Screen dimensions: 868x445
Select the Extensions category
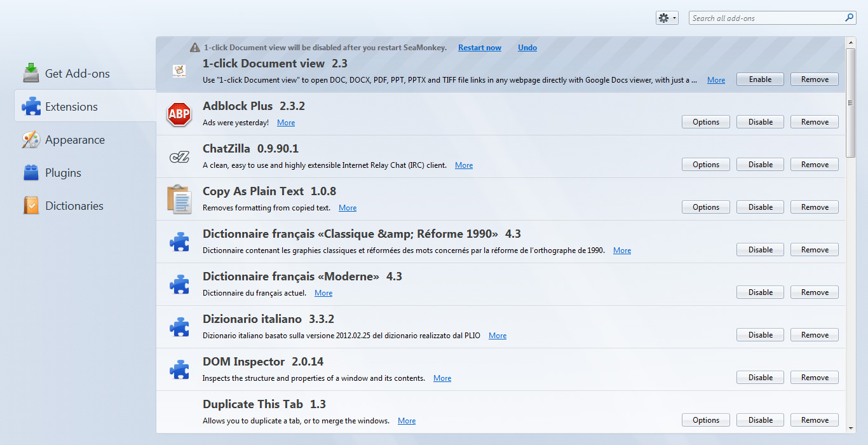click(x=85, y=106)
